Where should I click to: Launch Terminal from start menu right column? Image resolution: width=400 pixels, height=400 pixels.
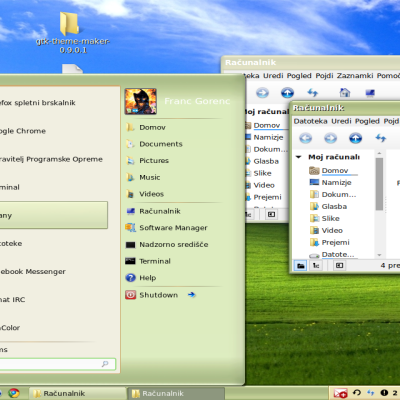point(148,261)
